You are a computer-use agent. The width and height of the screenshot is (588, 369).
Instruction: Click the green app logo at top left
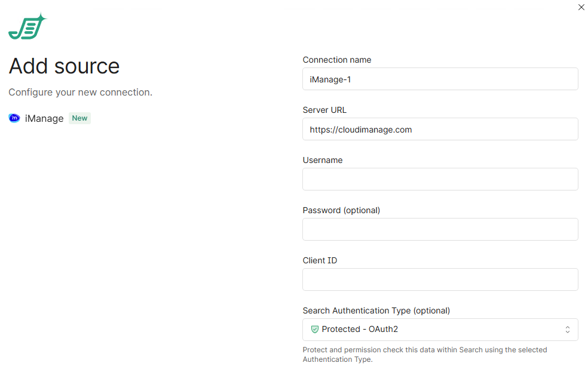[26, 27]
